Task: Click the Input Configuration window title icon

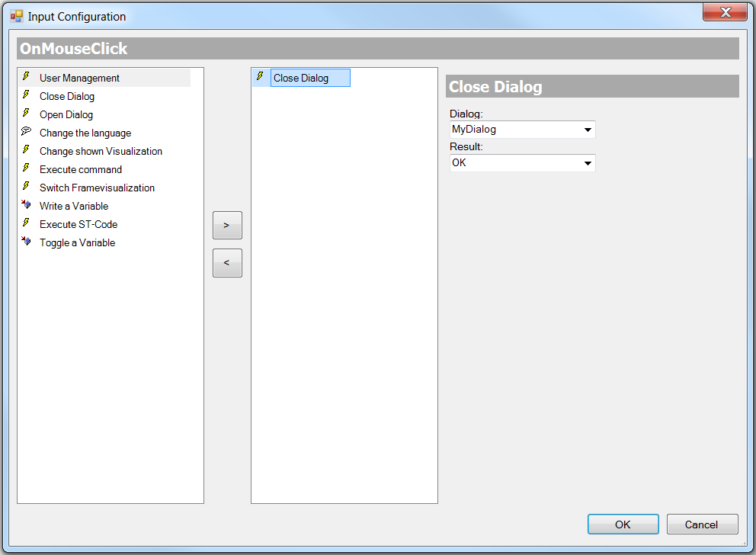Action: [x=17, y=17]
